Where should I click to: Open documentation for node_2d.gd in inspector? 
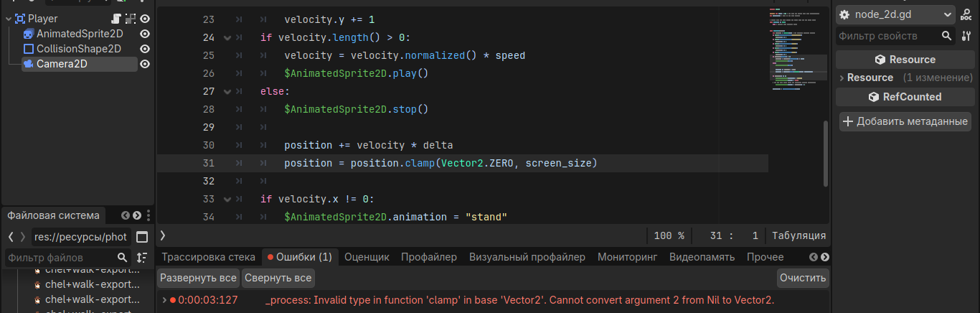coord(966,14)
